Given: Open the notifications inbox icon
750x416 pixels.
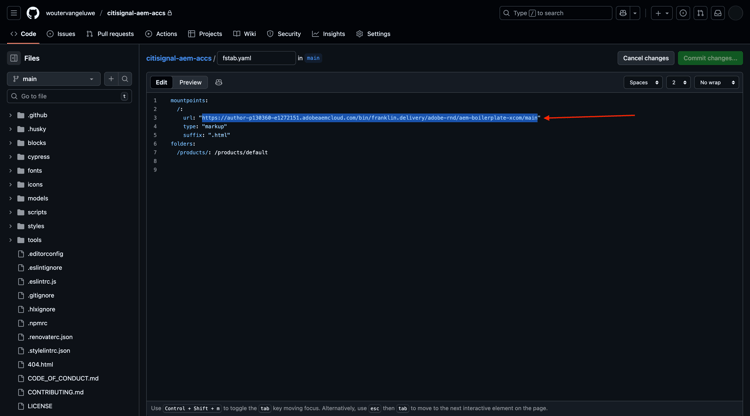Looking at the screenshot, I should [x=717, y=13].
